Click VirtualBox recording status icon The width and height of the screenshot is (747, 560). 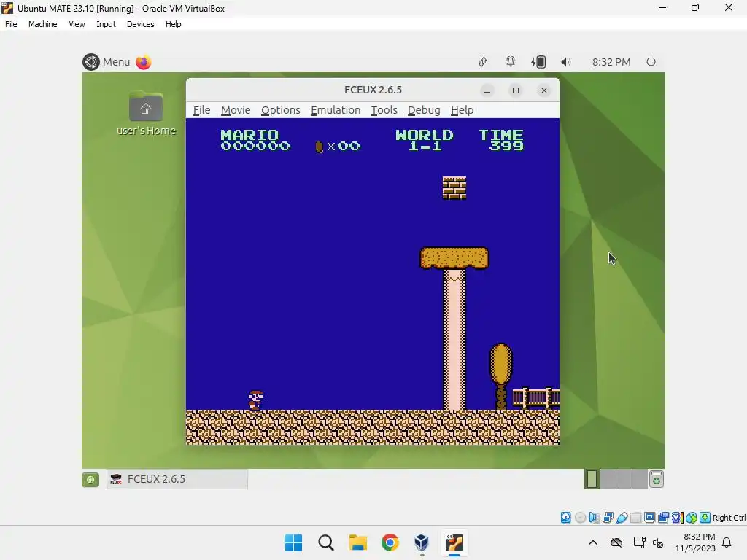(x=663, y=518)
